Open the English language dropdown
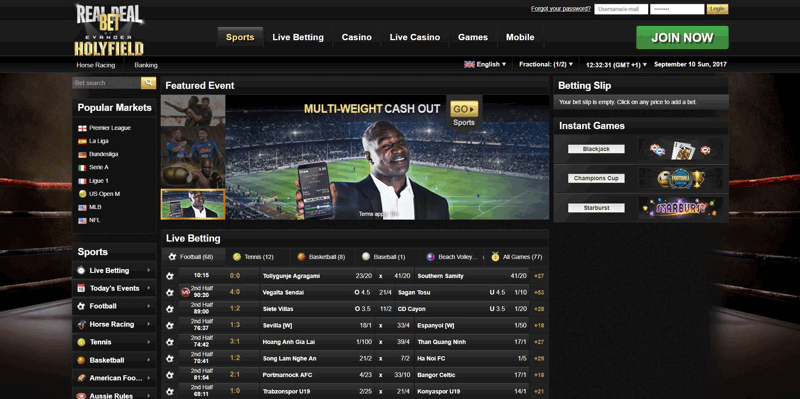 point(485,64)
